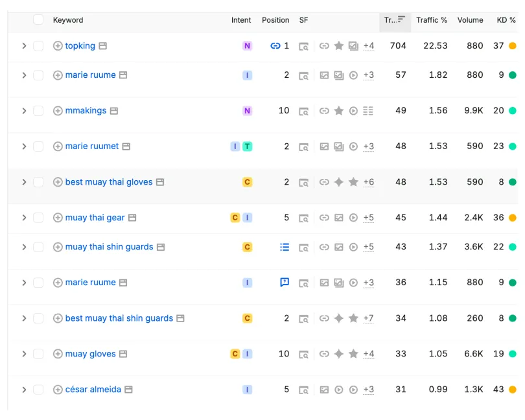Click the orange KD dot in césar almeida row

coord(512,390)
